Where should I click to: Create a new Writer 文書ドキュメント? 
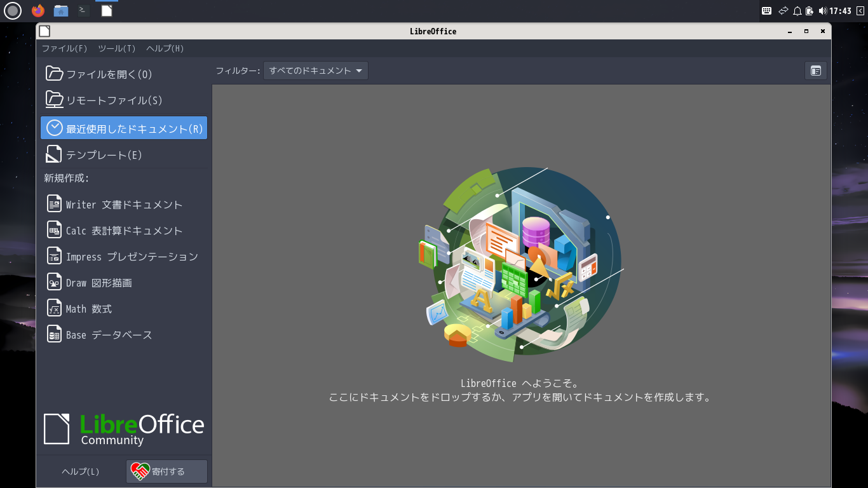point(124,205)
